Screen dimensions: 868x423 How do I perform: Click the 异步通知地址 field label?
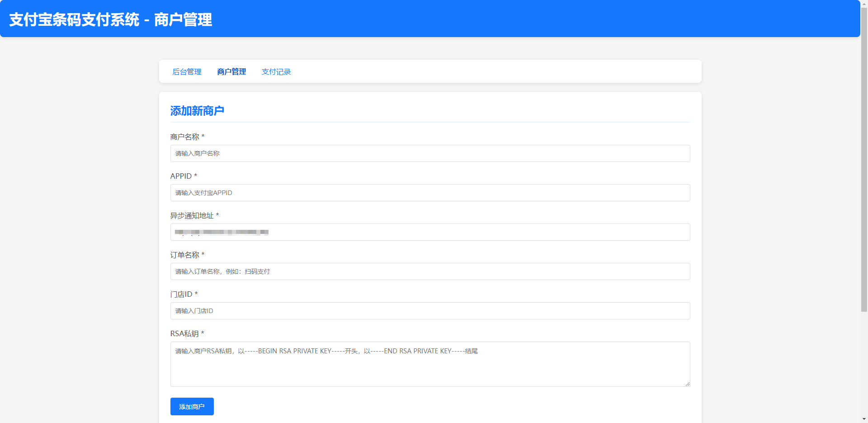coord(192,215)
